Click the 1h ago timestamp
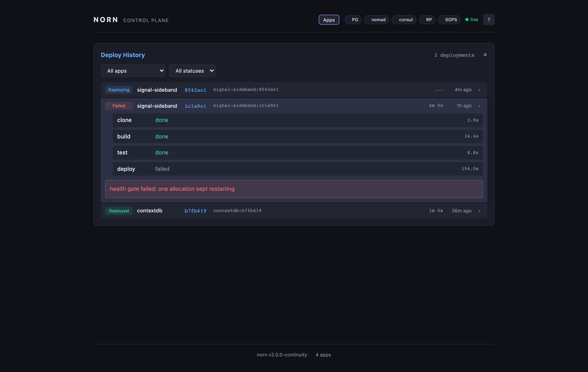 coord(464,106)
